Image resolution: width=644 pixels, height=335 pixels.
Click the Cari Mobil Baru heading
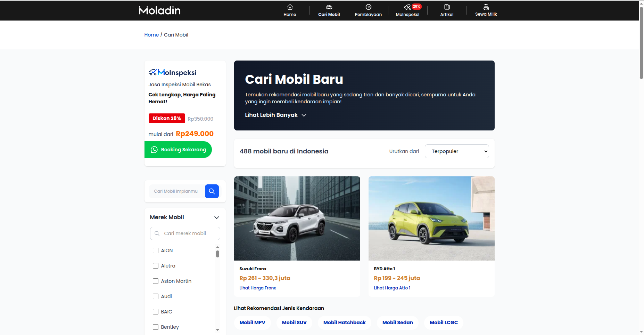pos(294,79)
